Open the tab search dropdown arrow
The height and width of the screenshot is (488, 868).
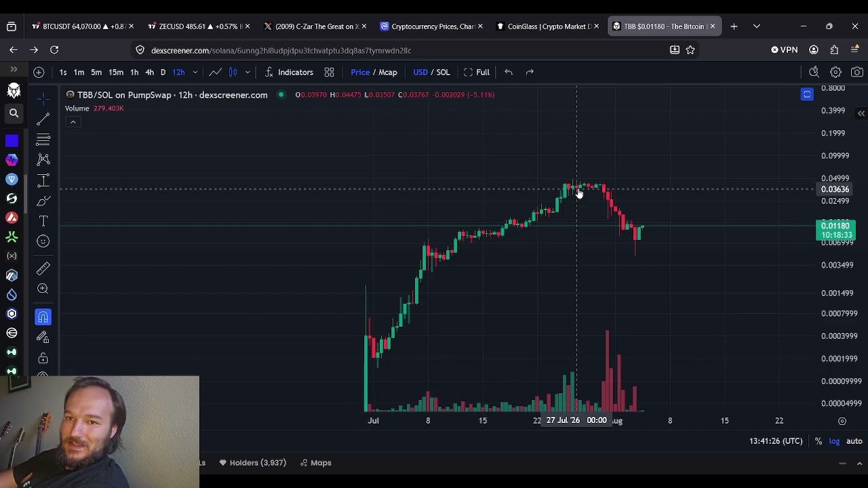pyautogui.click(x=757, y=26)
